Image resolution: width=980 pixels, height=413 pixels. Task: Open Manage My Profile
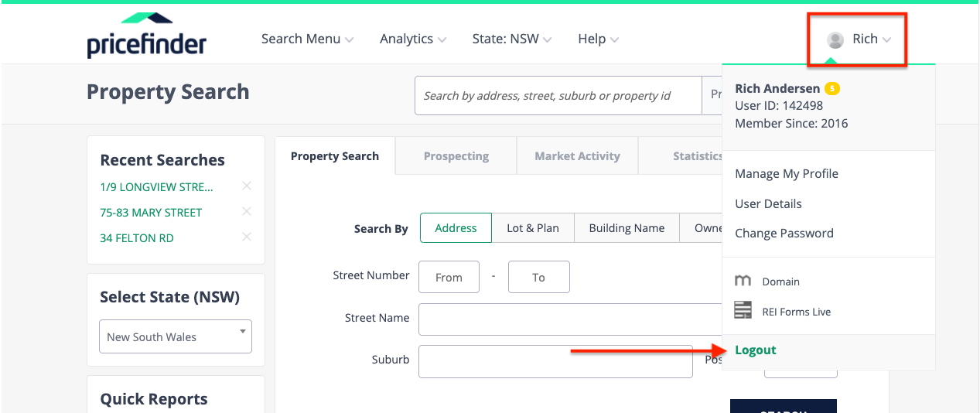(x=786, y=173)
